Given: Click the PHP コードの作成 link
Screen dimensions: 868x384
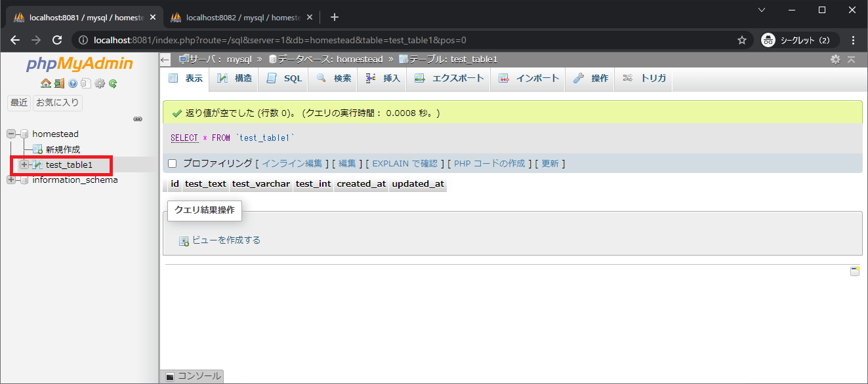Looking at the screenshot, I should pos(489,163).
